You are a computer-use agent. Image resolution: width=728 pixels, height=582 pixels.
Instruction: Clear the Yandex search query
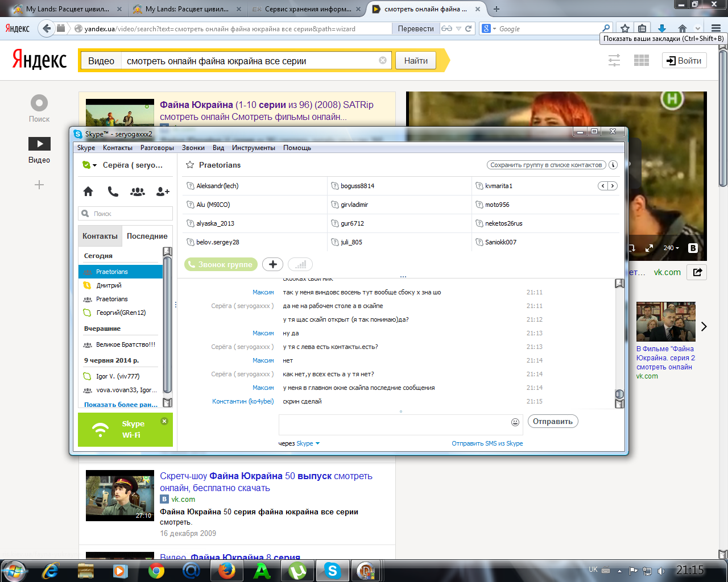click(383, 60)
